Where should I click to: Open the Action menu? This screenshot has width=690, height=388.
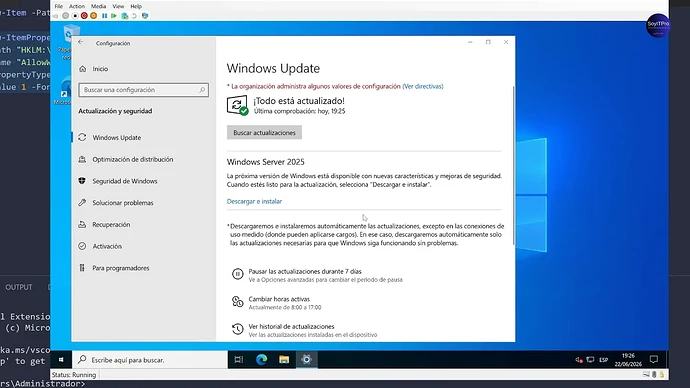(77, 6)
